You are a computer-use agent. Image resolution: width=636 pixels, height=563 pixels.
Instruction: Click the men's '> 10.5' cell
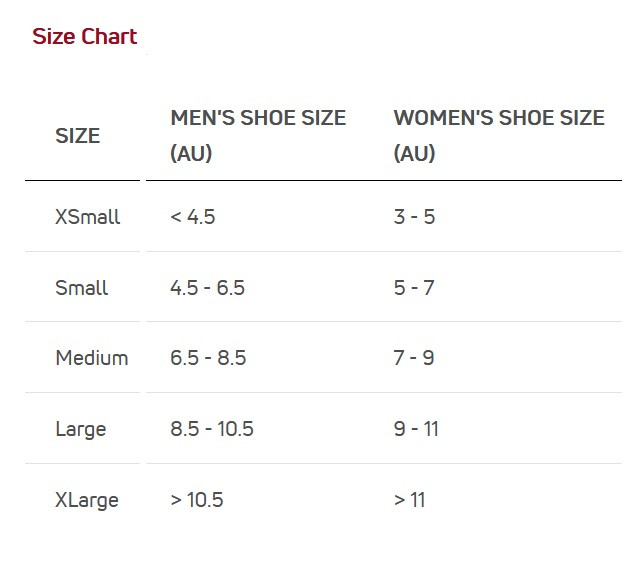coord(197,500)
